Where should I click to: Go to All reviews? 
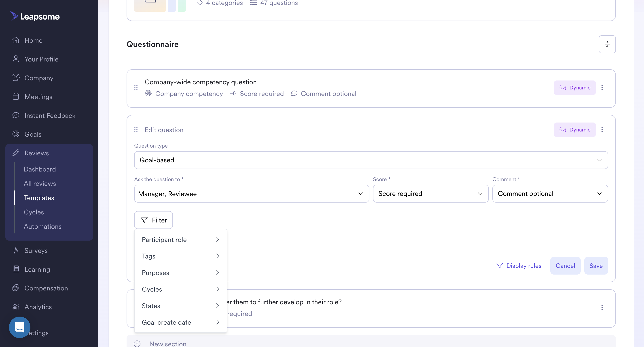click(x=40, y=183)
